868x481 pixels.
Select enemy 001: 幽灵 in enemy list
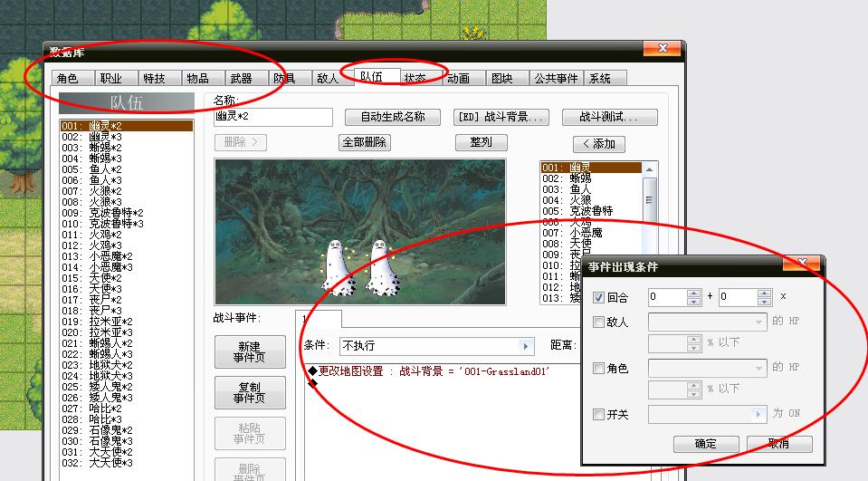[x=591, y=168]
